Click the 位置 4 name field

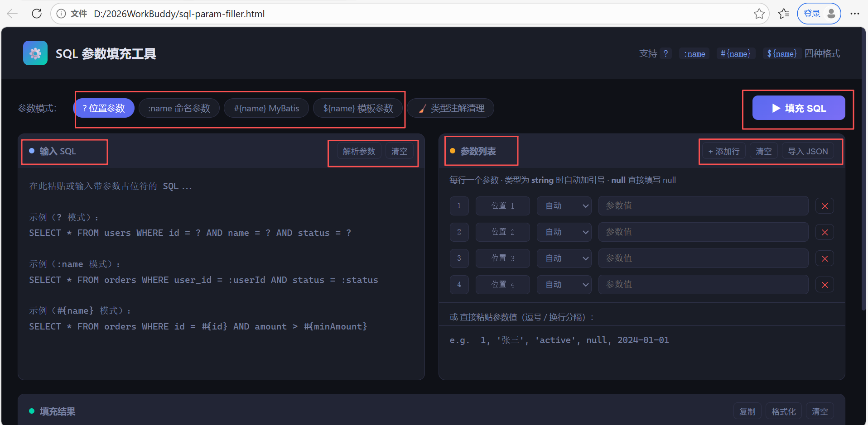pyautogui.click(x=503, y=285)
